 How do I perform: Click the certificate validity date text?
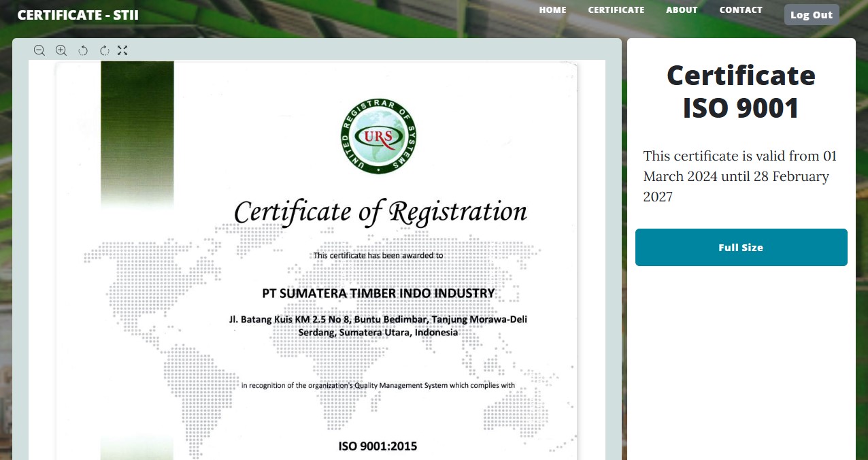pos(740,176)
